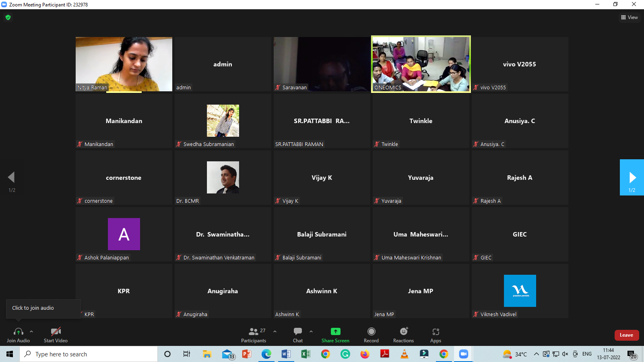Select Nitya Raman's video tile
This screenshot has height=362, width=644.
(x=124, y=64)
